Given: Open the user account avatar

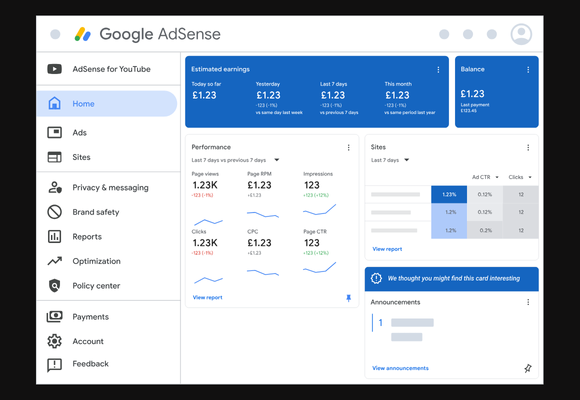Looking at the screenshot, I should (521, 34).
